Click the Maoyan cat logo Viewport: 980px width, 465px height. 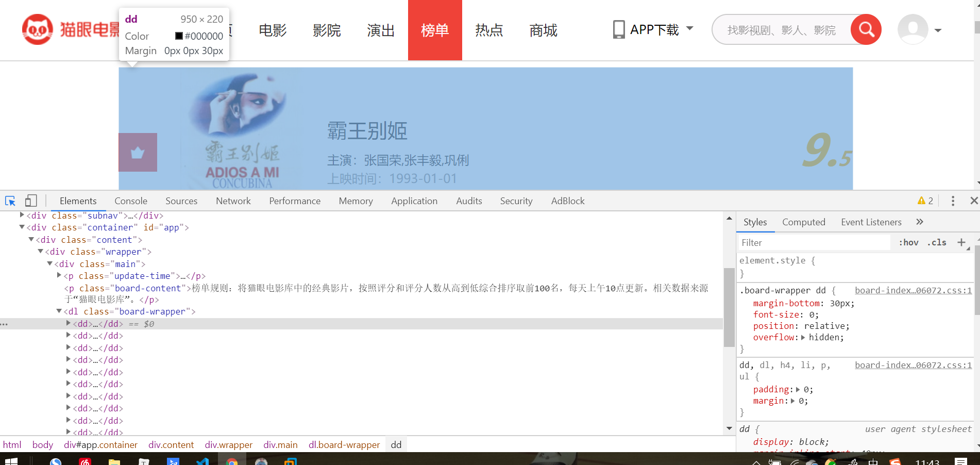(37, 29)
